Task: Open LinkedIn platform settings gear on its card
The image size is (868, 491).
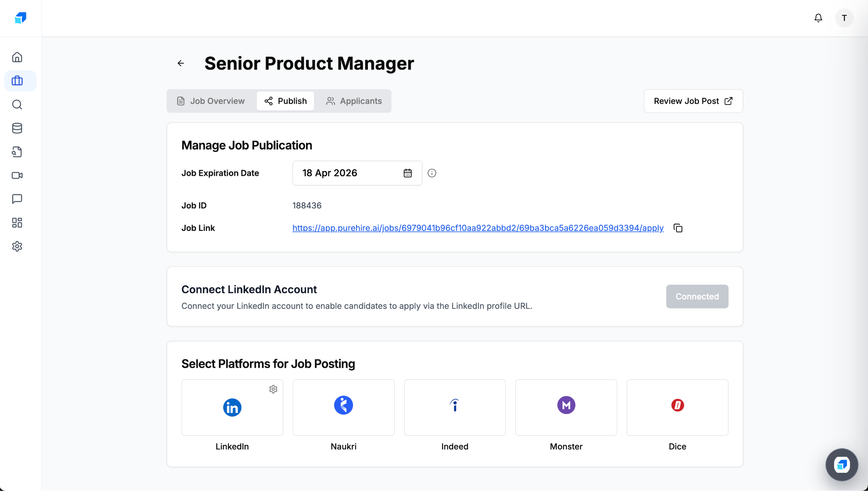Action: coord(273,389)
